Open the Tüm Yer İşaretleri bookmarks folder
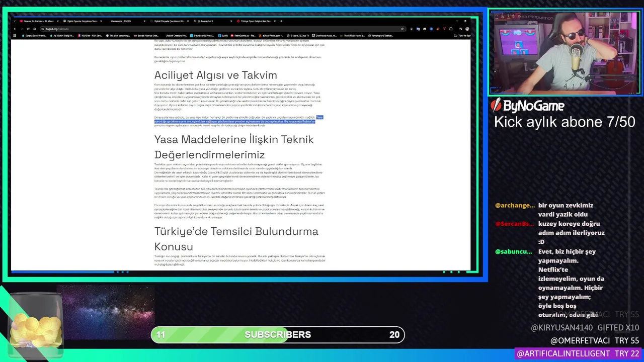Screen dimensions: 644x362 coord(462,36)
